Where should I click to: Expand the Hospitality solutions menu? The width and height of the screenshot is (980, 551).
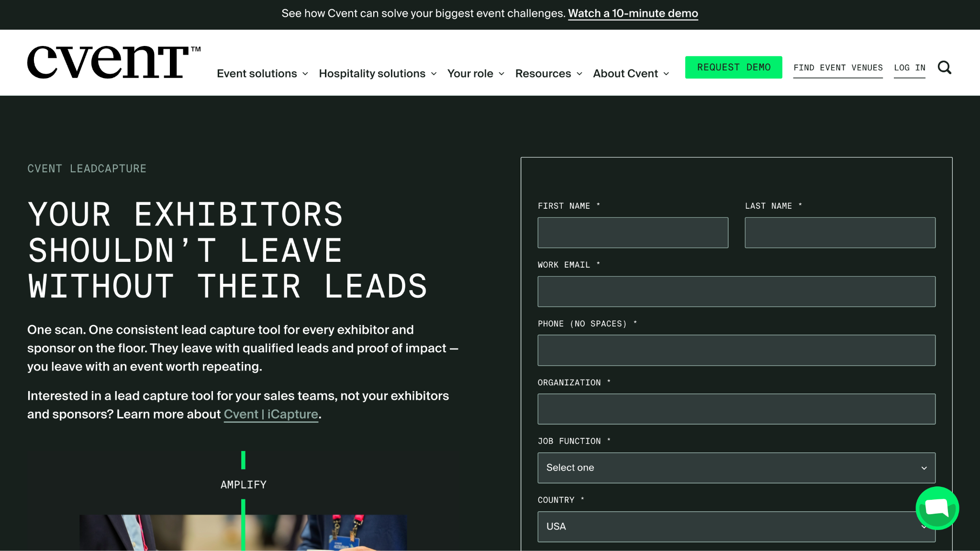(378, 73)
